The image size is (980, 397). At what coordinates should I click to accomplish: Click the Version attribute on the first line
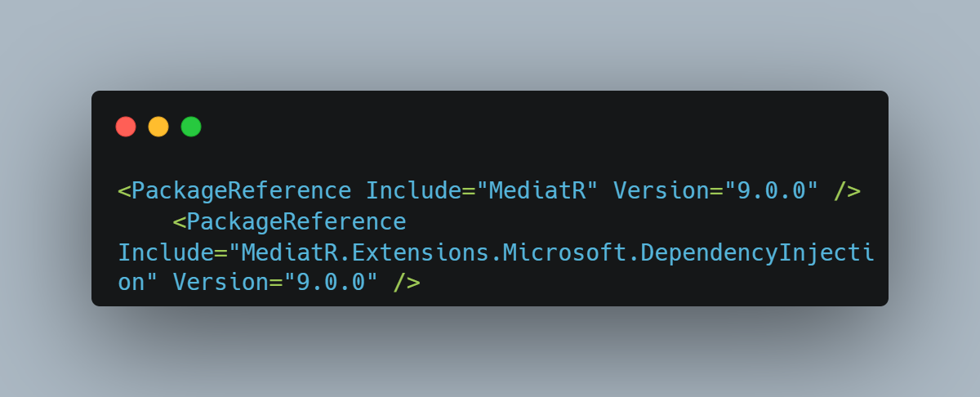[x=661, y=191]
